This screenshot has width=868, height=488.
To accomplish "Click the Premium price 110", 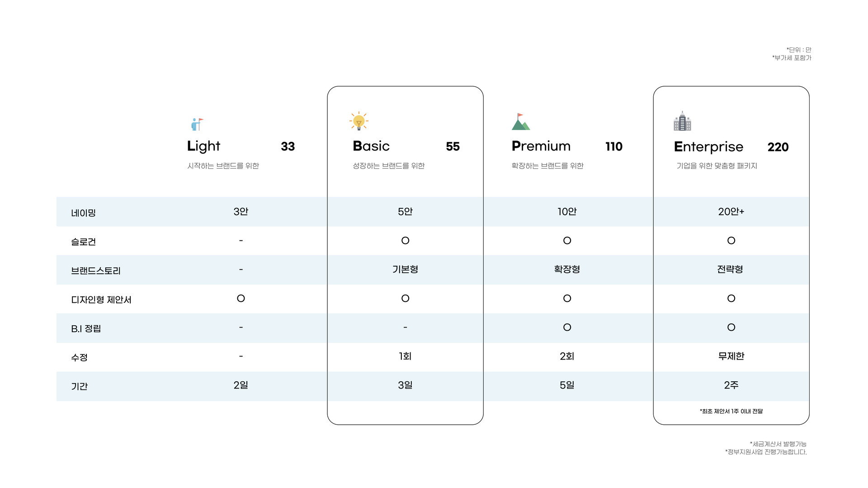I will (x=614, y=147).
